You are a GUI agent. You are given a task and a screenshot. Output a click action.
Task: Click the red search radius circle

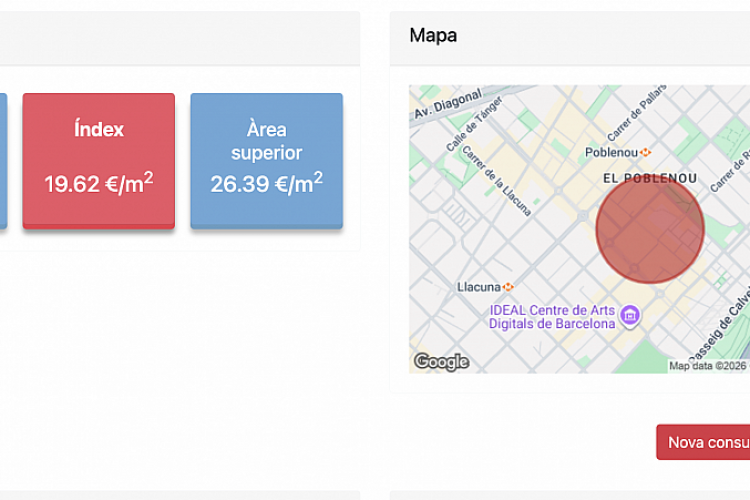[x=650, y=229]
